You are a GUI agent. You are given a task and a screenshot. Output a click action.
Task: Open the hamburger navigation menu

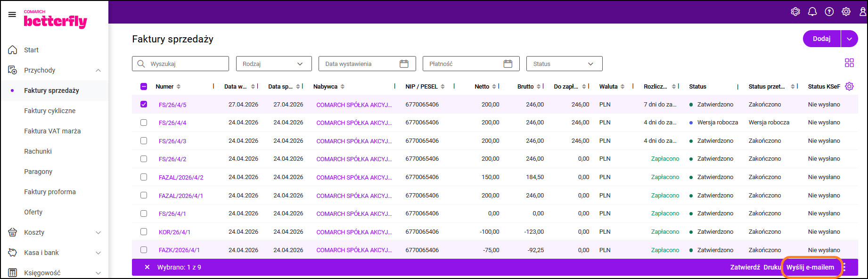pyautogui.click(x=12, y=15)
